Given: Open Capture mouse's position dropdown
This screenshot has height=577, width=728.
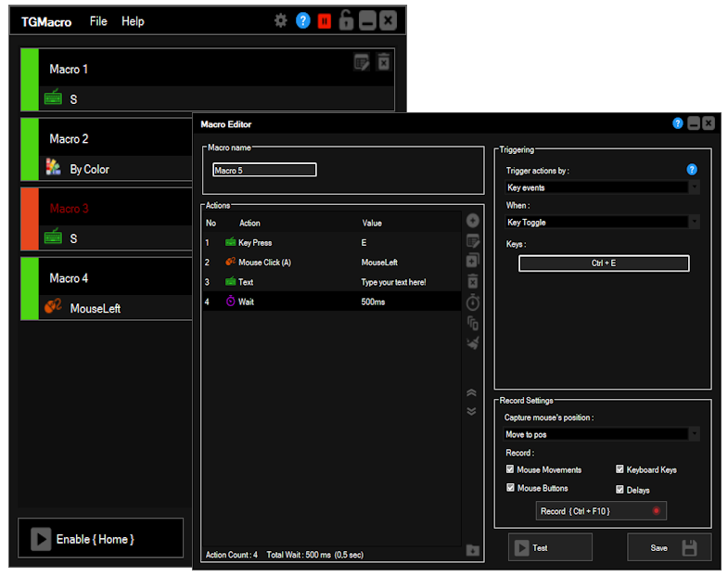Looking at the screenshot, I should click(602, 434).
